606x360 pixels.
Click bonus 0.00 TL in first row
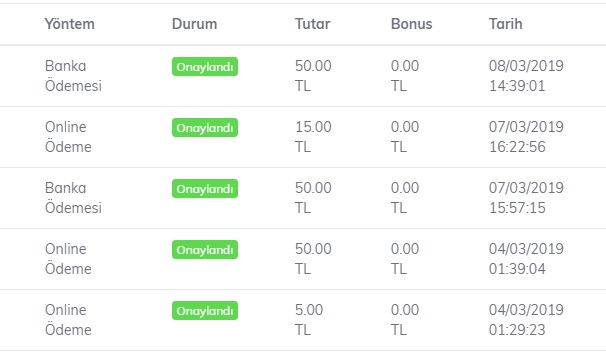pyautogui.click(x=405, y=76)
